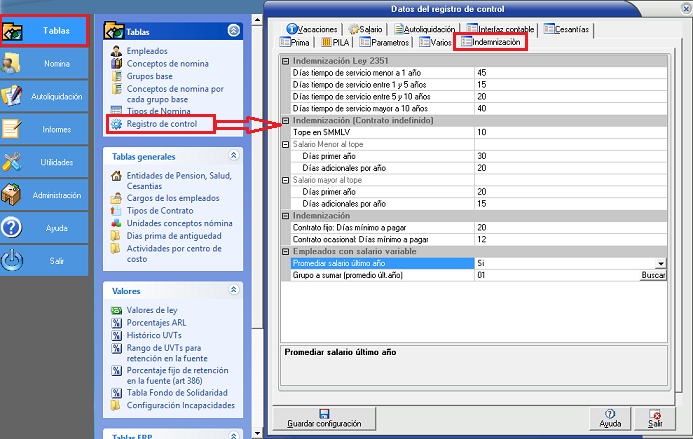Open the Empleados link

click(x=147, y=51)
